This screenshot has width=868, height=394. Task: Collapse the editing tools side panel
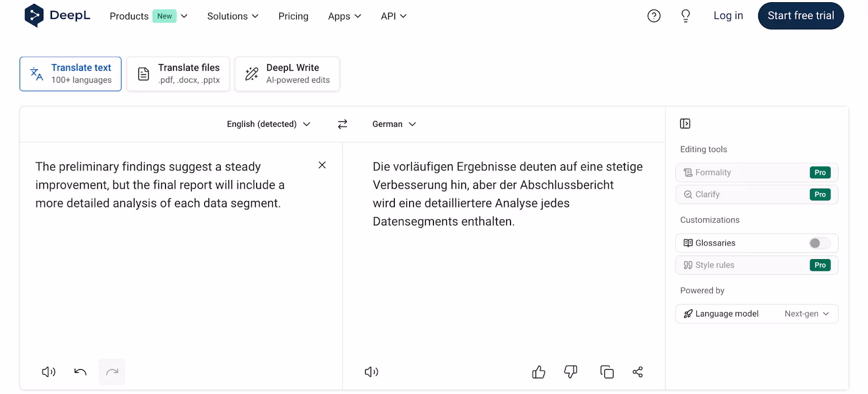(x=685, y=124)
